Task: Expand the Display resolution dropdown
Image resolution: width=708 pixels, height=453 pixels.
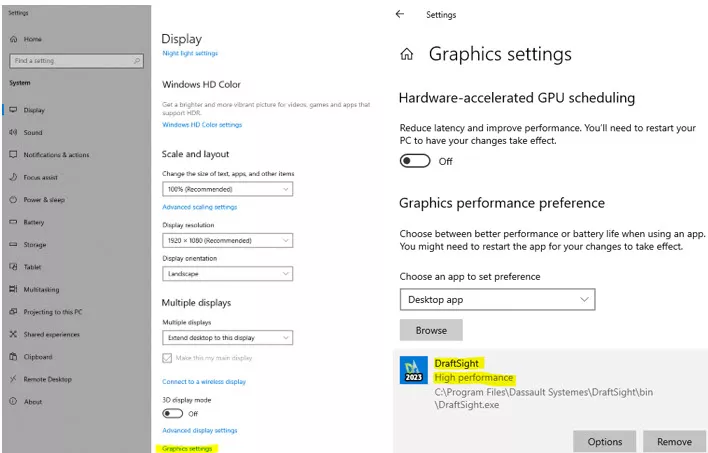Action: click(x=227, y=241)
